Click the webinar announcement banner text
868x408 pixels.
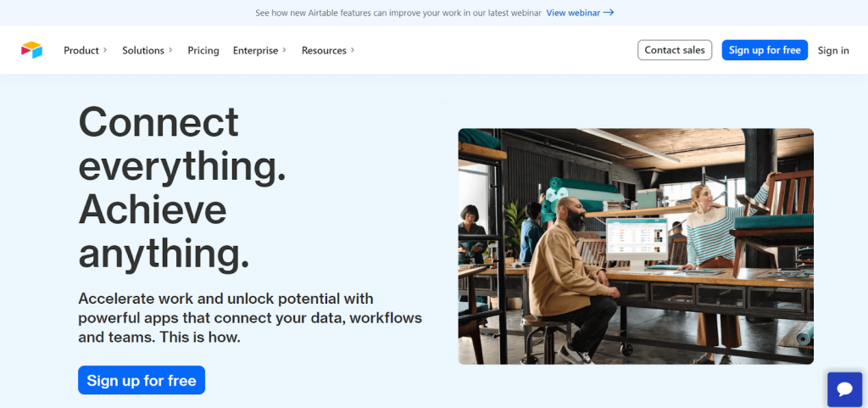pyautogui.click(x=398, y=13)
